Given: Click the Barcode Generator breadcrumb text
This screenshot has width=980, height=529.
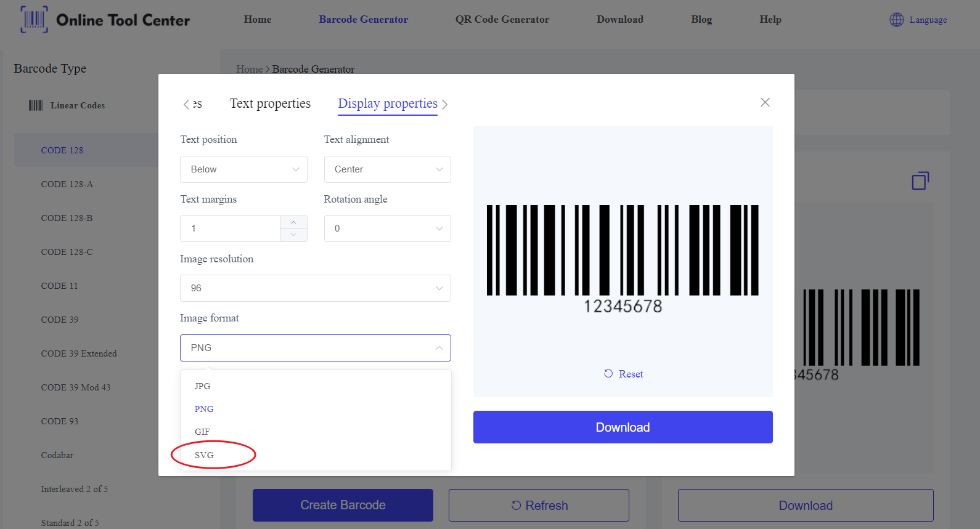Looking at the screenshot, I should (313, 69).
